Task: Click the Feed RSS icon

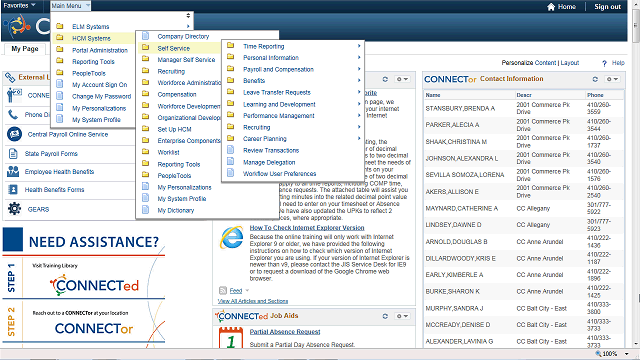Action: pos(223,291)
